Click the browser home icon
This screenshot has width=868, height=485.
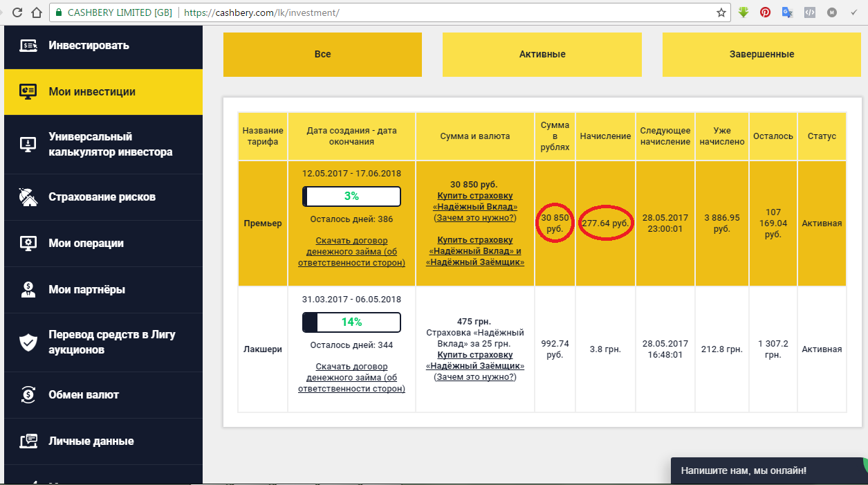tap(37, 12)
